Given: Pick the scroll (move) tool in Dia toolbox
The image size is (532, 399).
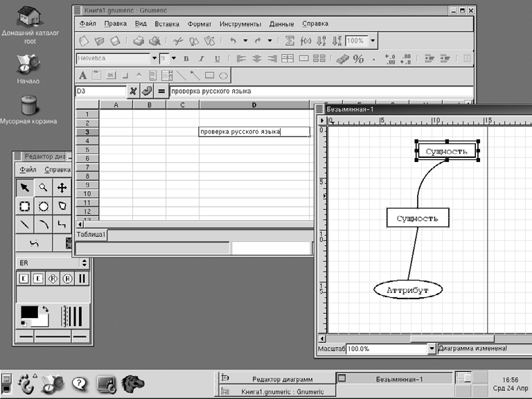Looking at the screenshot, I should tap(62, 187).
